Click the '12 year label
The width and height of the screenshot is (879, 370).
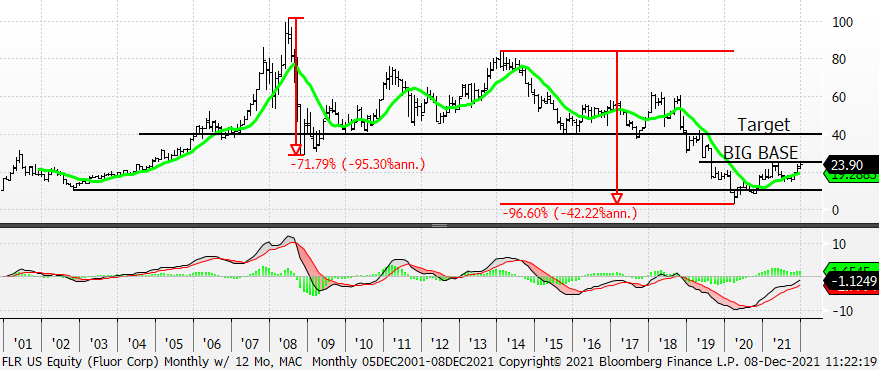point(440,343)
